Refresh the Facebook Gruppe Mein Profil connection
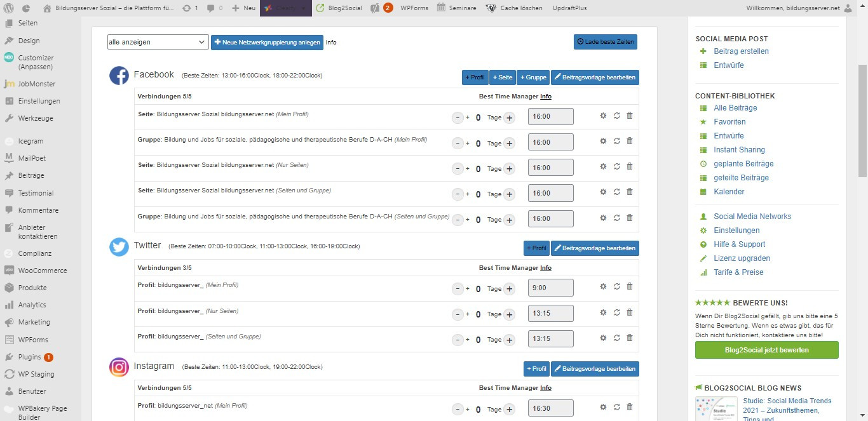The image size is (868, 421). 616,141
